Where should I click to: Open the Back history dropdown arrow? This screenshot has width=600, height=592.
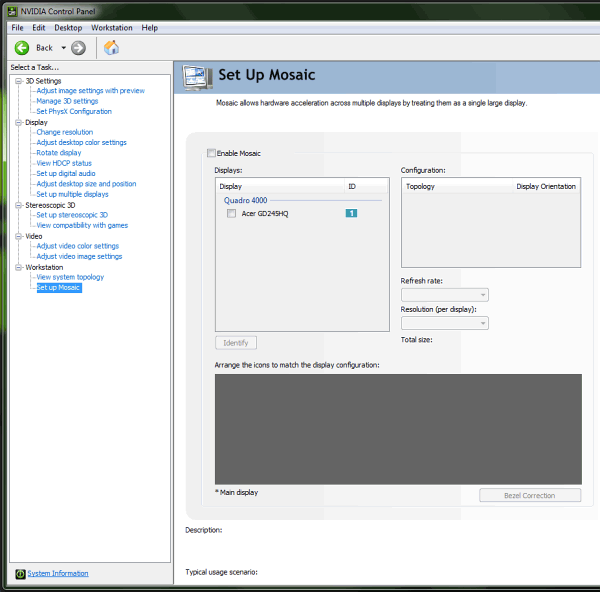coord(64,48)
